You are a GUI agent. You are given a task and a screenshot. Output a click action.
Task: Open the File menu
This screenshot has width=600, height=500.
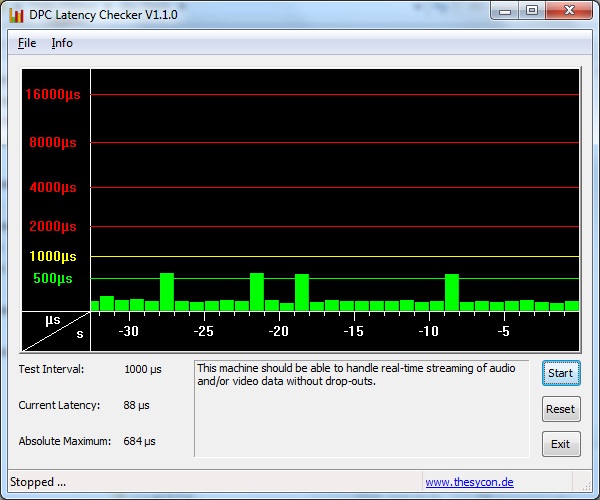pyautogui.click(x=27, y=43)
